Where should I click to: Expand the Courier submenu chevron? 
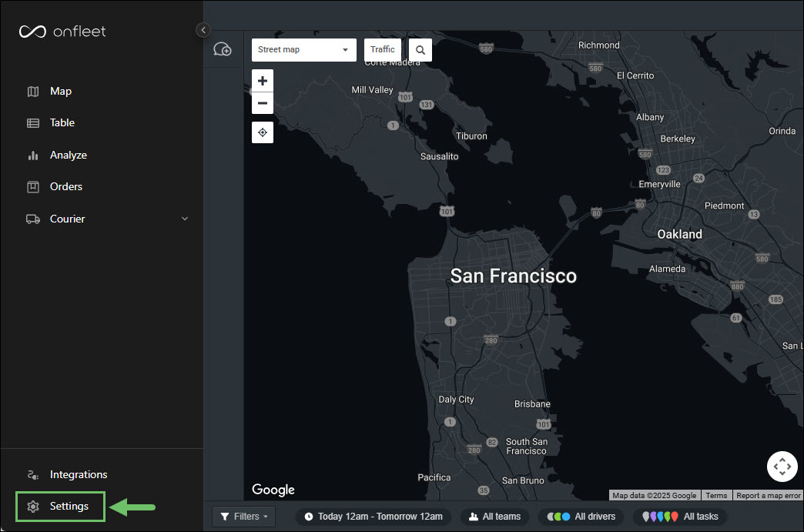(x=185, y=219)
